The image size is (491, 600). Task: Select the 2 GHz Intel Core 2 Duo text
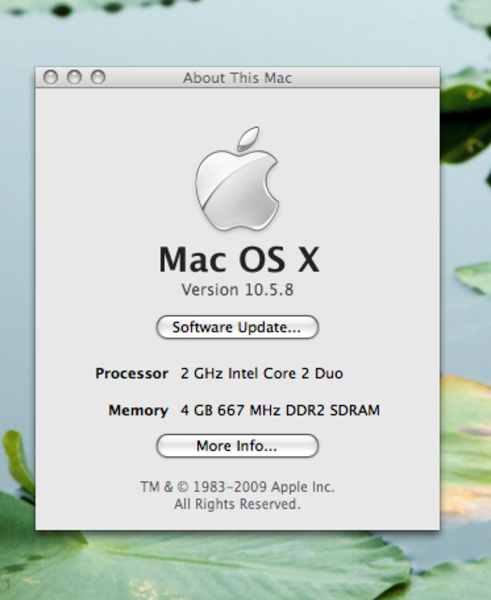click(x=262, y=373)
